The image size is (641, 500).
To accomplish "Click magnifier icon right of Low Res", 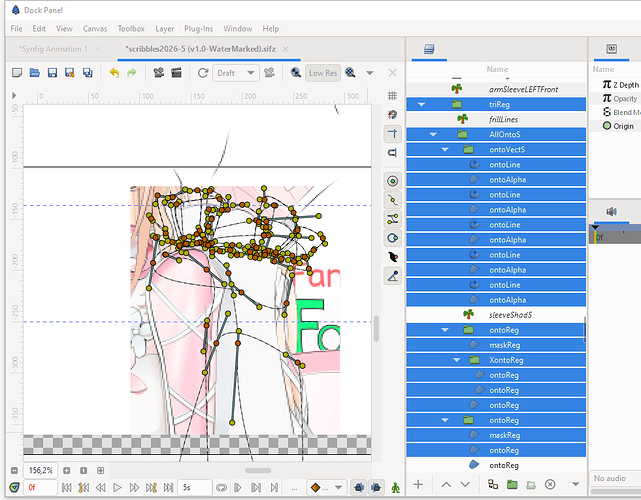I will (350, 73).
